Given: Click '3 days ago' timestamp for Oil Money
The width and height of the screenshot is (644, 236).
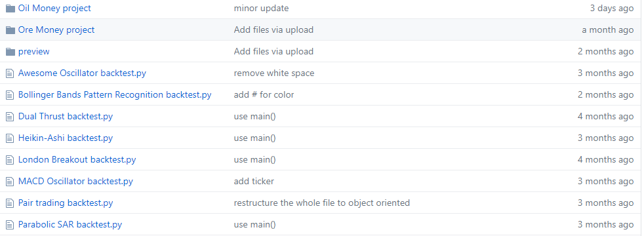Looking at the screenshot, I should [612, 9].
